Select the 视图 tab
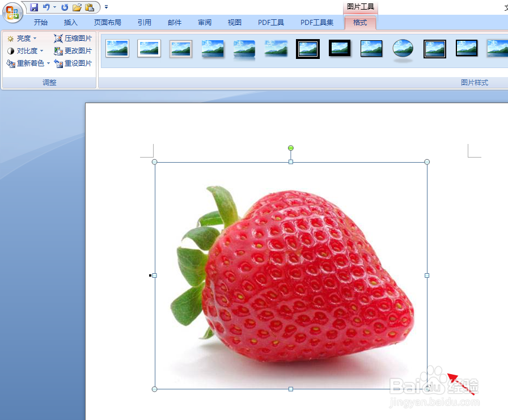 coord(235,22)
